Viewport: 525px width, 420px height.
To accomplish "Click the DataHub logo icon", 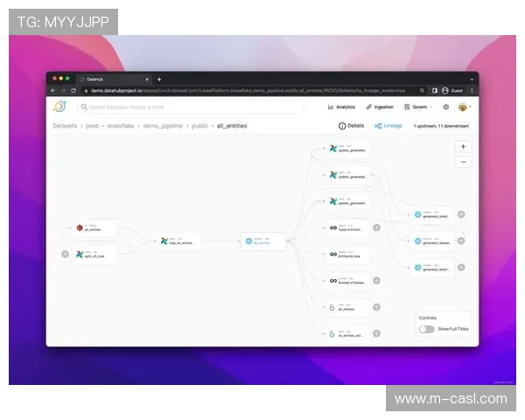I will click(x=59, y=107).
